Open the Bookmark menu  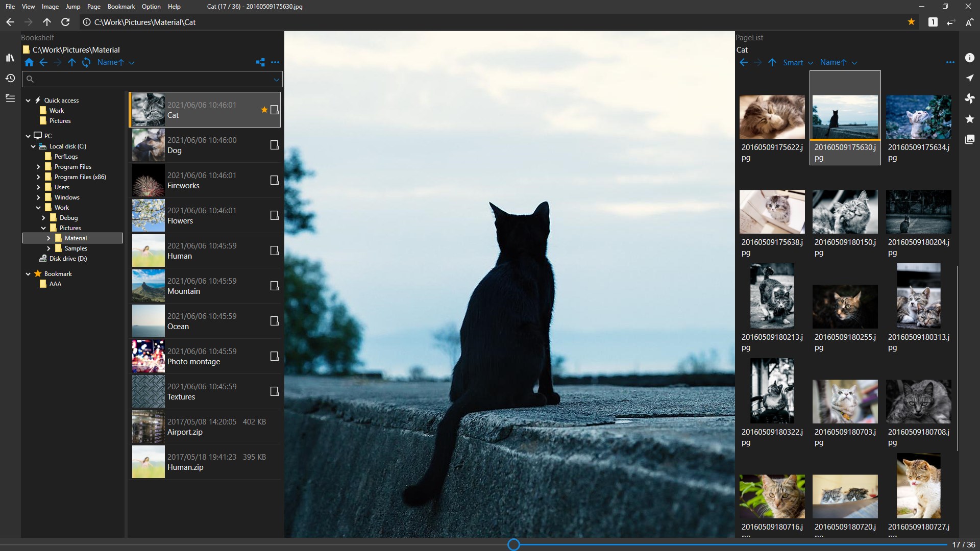[x=121, y=7]
